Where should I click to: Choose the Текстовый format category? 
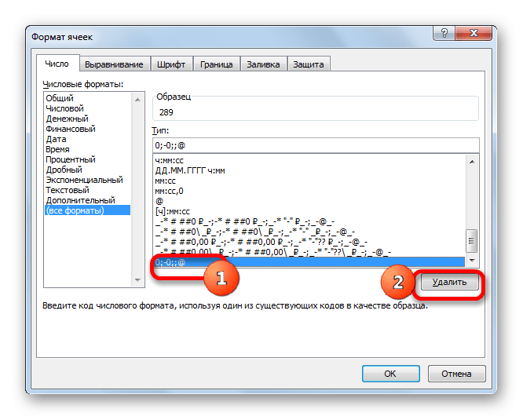click(87, 190)
